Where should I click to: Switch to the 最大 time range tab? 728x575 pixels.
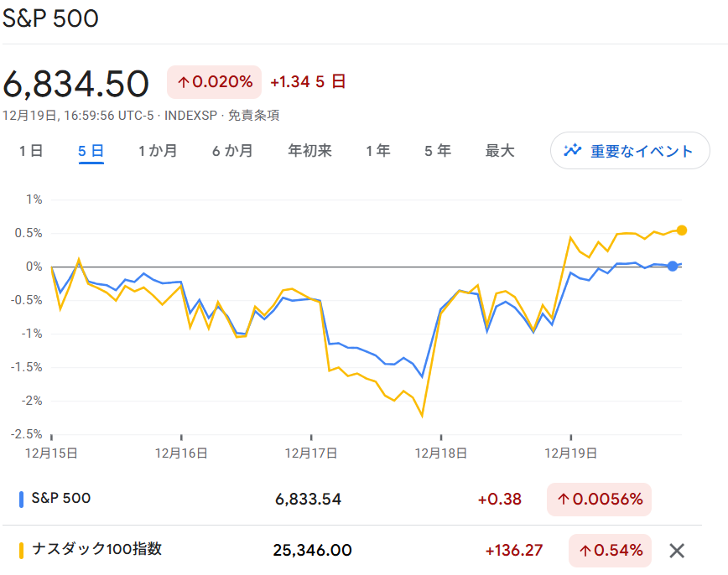500,151
